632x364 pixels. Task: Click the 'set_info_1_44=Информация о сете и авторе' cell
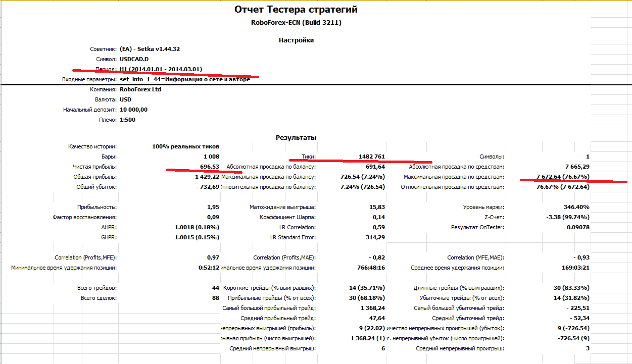pos(185,79)
